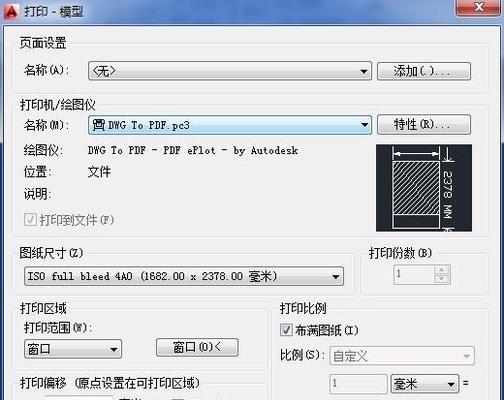Click the 添加 button for page setup
504x400 pixels.
(424, 71)
